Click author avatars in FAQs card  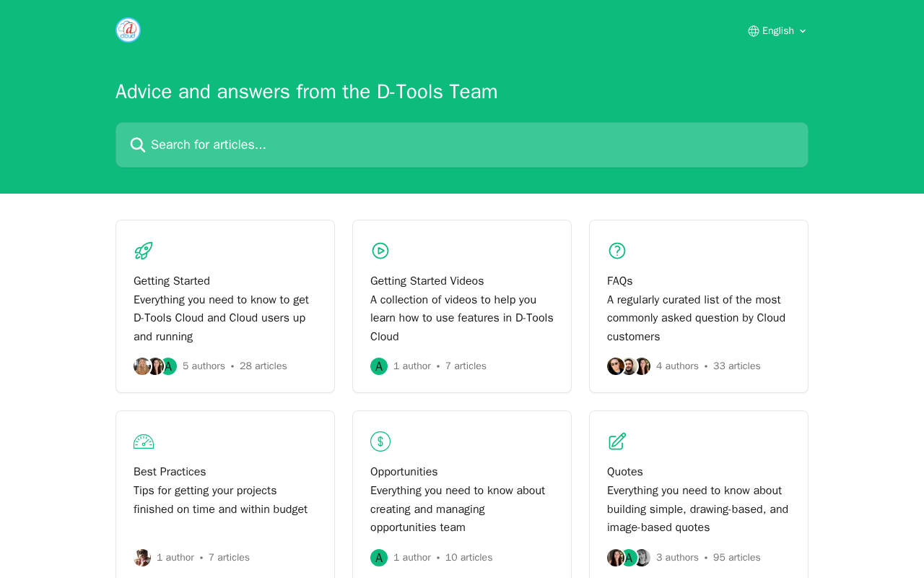pos(629,366)
